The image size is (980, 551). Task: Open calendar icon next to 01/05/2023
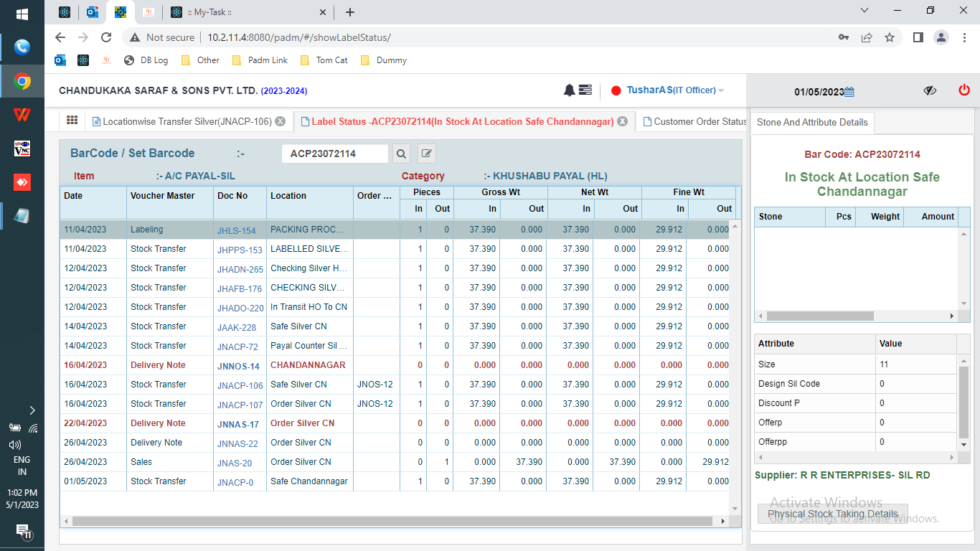pos(849,92)
